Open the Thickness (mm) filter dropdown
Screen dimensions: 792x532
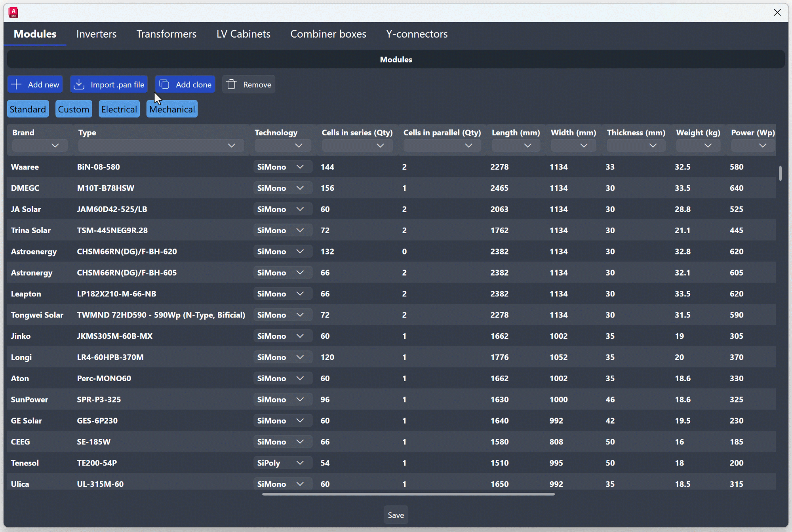[636, 146]
